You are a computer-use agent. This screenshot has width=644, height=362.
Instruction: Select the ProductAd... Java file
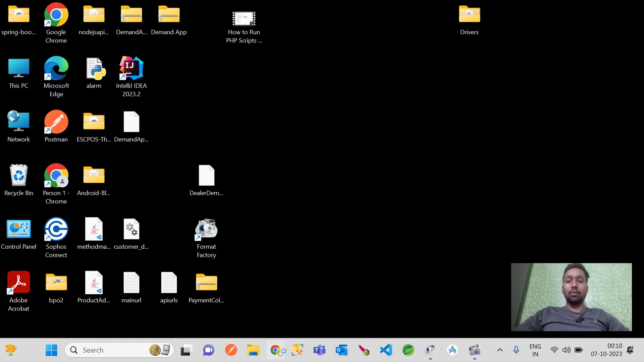[94, 288]
